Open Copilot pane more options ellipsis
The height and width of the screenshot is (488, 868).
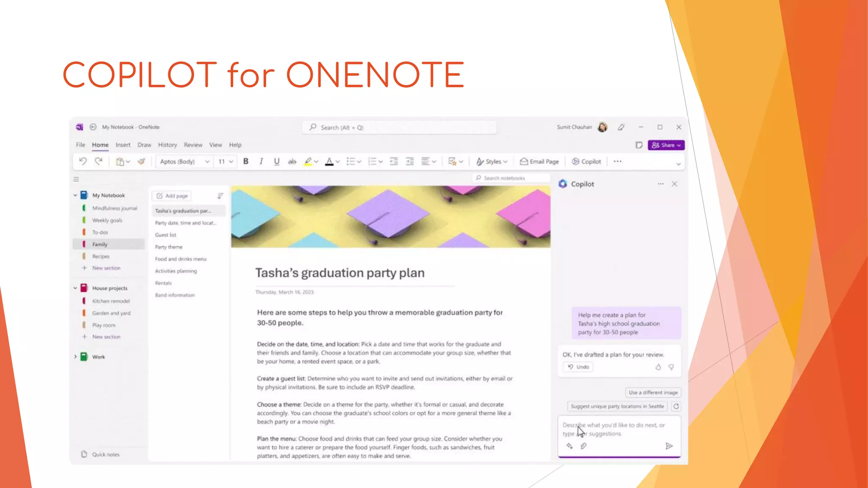click(661, 184)
